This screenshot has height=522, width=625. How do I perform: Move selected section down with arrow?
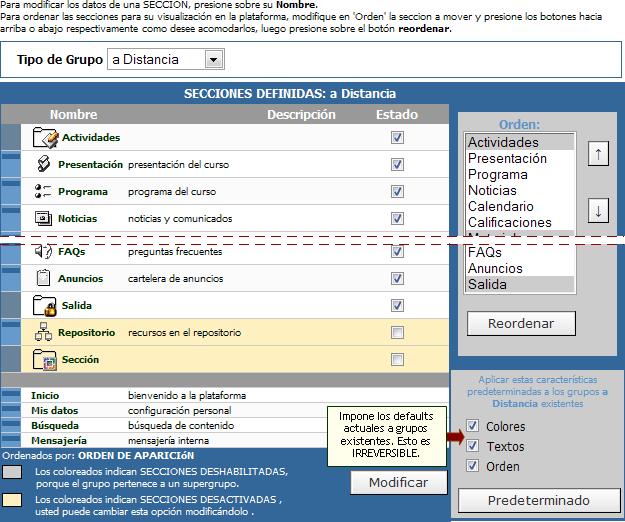tap(598, 211)
